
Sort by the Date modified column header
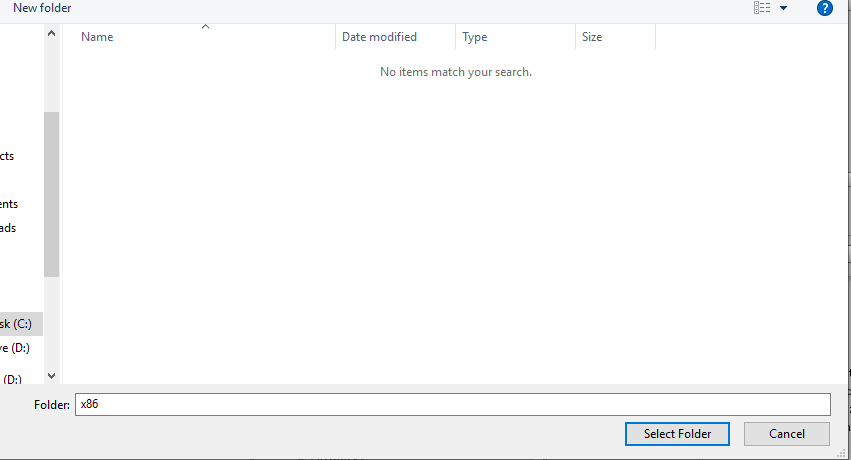click(x=379, y=37)
